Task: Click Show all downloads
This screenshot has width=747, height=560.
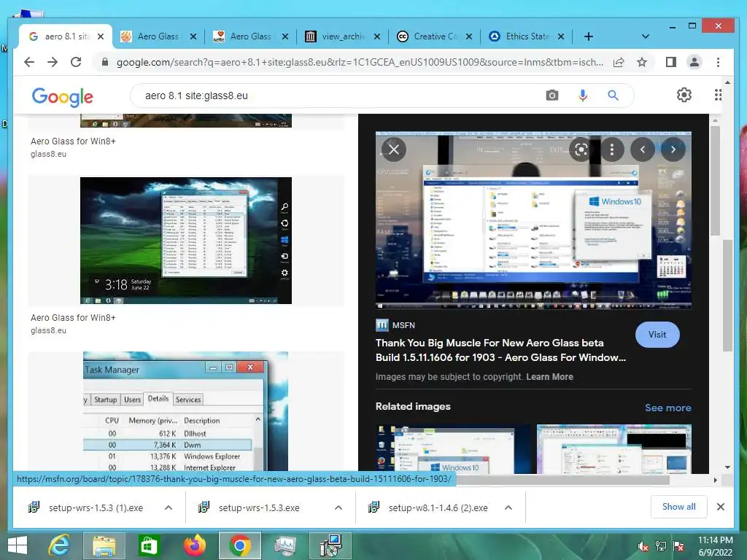Action: point(679,507)
